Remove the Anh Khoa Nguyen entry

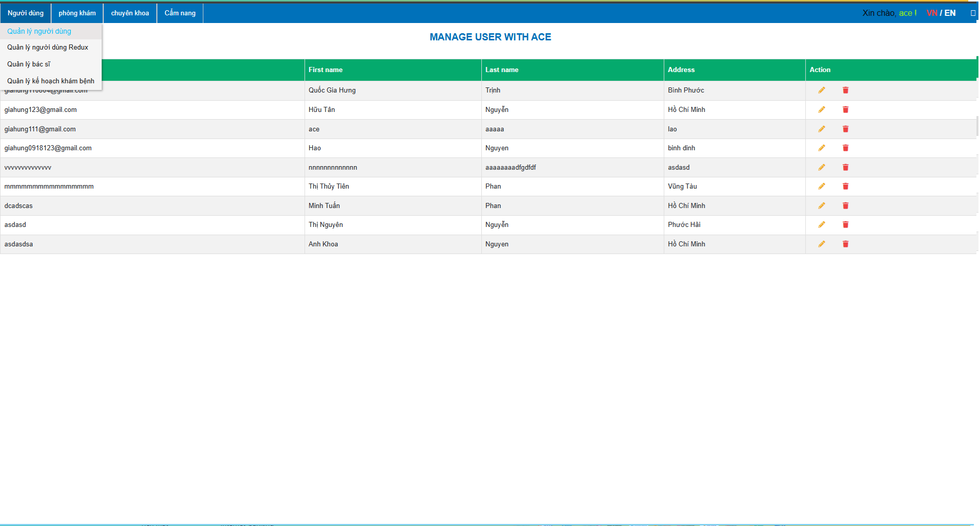[x=846, y=244]
